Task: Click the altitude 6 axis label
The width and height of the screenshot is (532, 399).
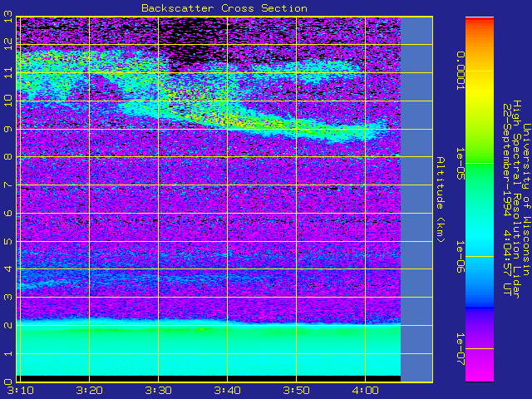Action: (x=8, y=213)
